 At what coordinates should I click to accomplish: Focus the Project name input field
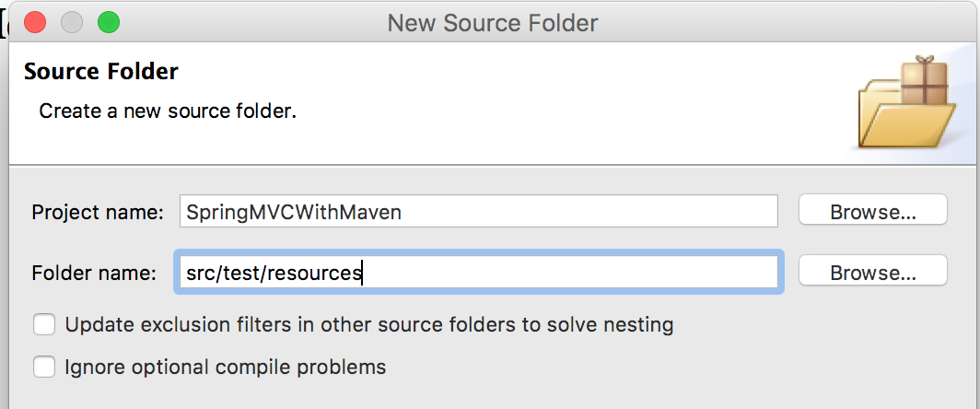(479, 212)
